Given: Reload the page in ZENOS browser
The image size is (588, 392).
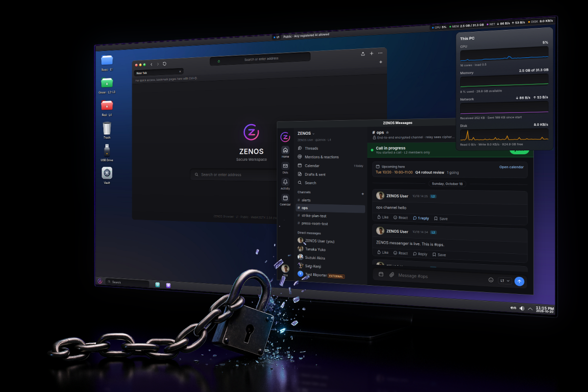Looking at the screenshot, I should click(x=165, y=64).
